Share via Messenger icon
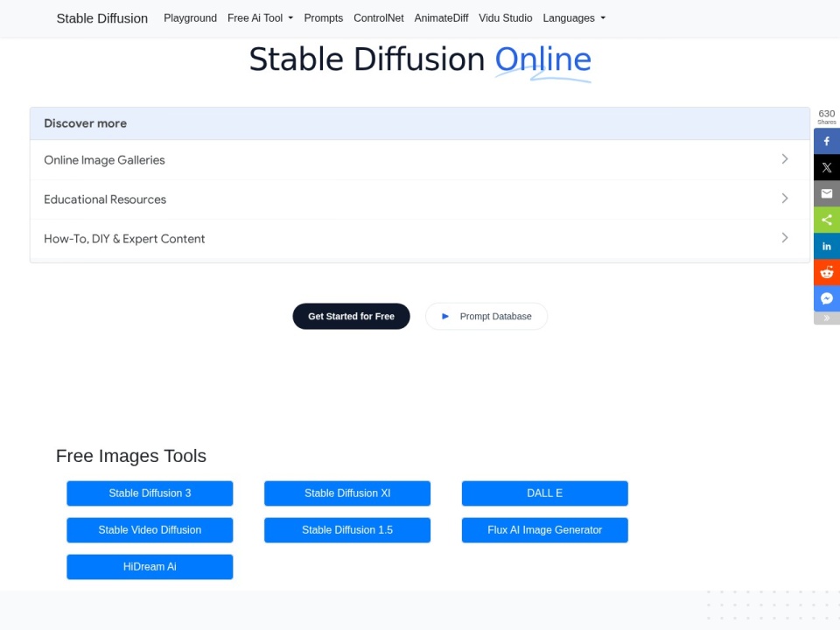Image resolution: width=840 pixels, height=630 pixels. tap(827, 298)
